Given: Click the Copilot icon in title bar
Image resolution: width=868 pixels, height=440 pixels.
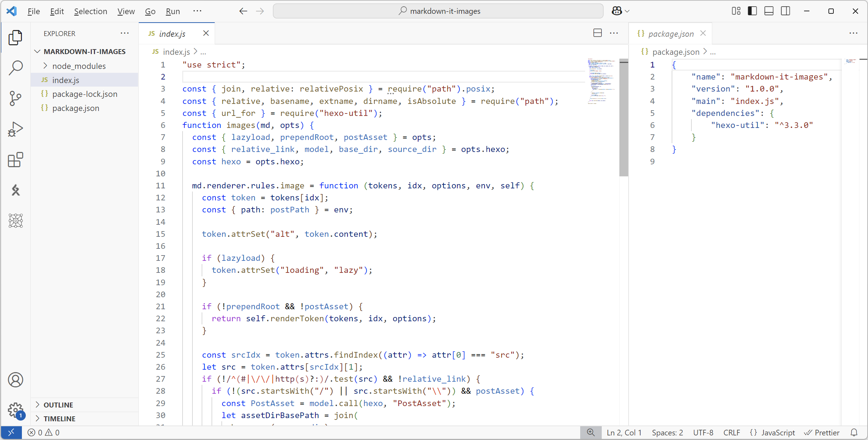Looking at the screenshot, I should 617,11.
